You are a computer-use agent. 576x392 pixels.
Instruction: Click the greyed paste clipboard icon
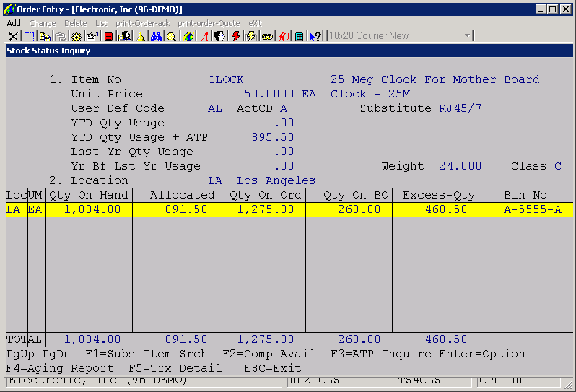tap(61, 36)
